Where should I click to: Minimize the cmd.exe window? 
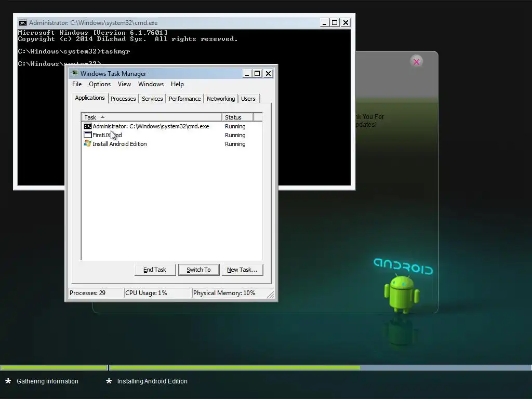[x=324, y=23]
